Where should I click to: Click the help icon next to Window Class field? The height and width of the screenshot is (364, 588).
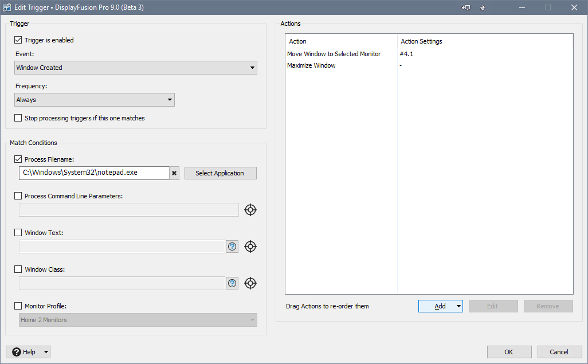(x=232, y=283)
